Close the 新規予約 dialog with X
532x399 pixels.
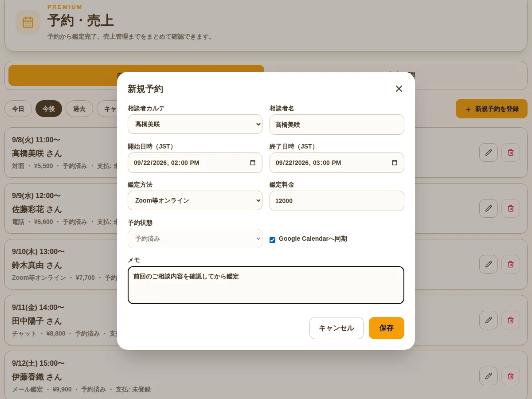(x=399, y=89)
